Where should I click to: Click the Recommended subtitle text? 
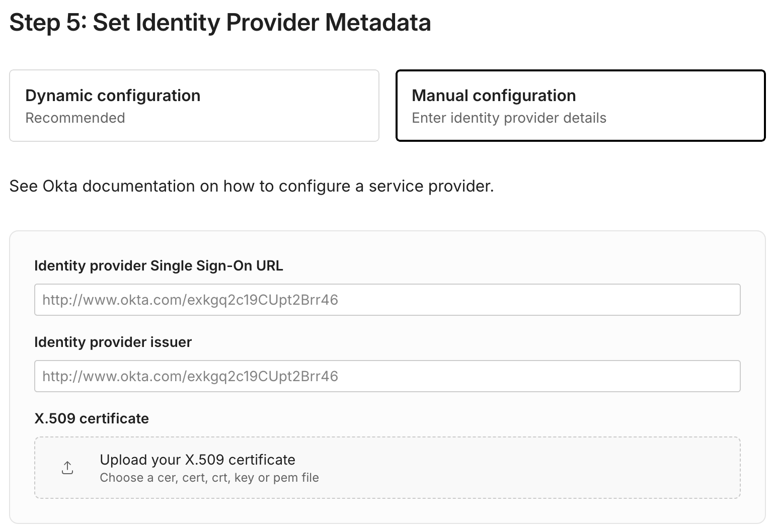[75, 118]
